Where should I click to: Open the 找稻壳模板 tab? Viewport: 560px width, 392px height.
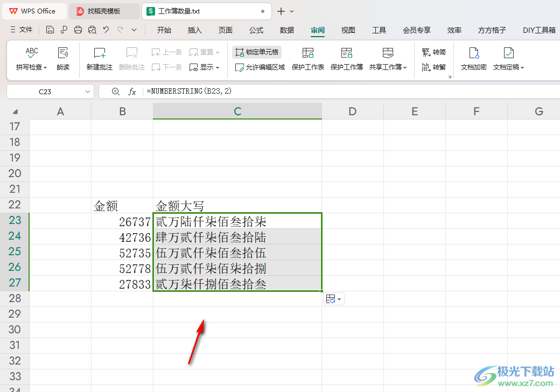pyautogui.click(x=103, y=11)
